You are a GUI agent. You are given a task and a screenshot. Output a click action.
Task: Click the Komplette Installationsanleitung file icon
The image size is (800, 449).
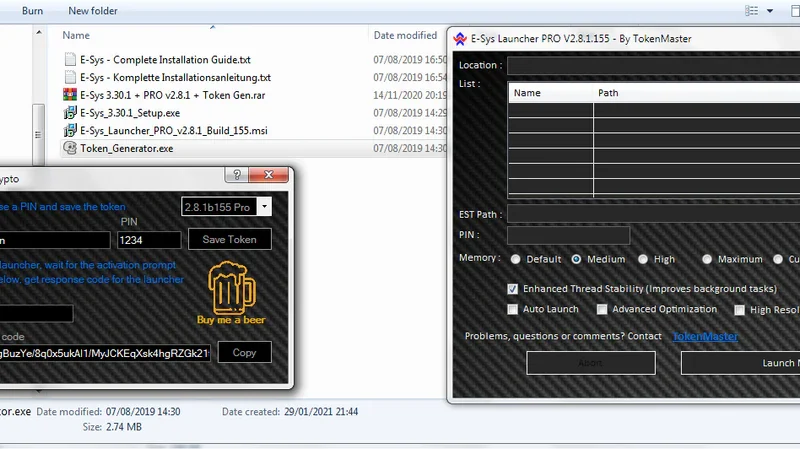coord(70,77)
